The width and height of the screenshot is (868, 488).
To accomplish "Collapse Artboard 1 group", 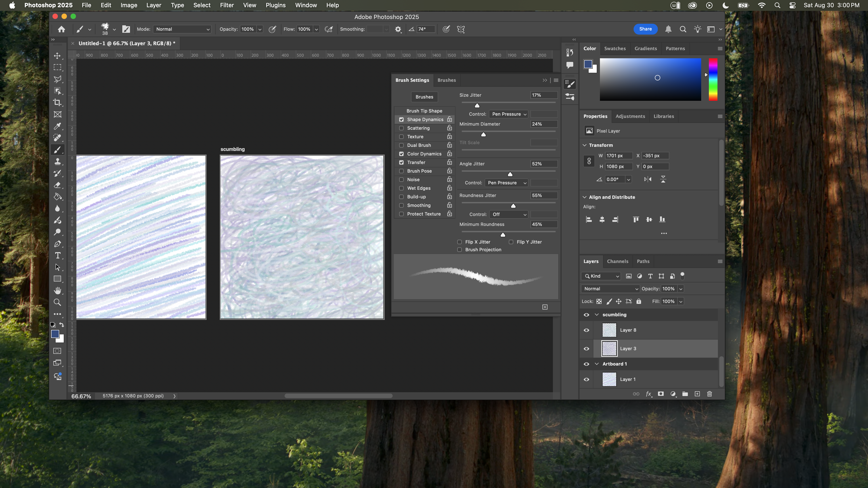I will [x=597, y=364].
